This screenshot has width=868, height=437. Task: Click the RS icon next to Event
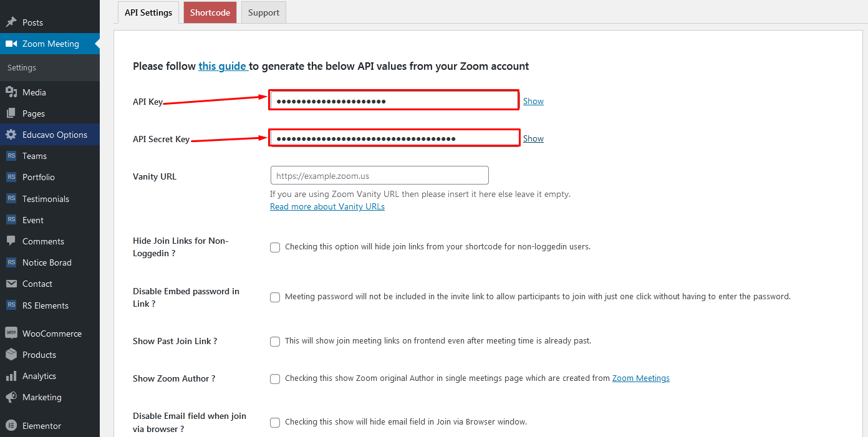pos(11,220)
